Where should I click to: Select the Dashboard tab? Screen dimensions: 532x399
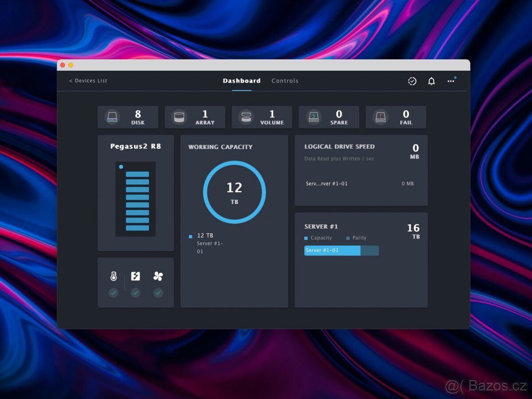coord(242,81)
